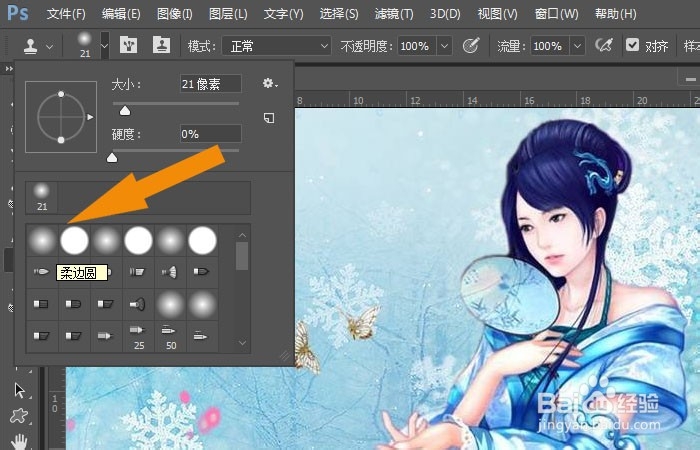Pick the brush preset labeled 25
700x450 pixels.
pyautogui.click(x=138, y=336)
